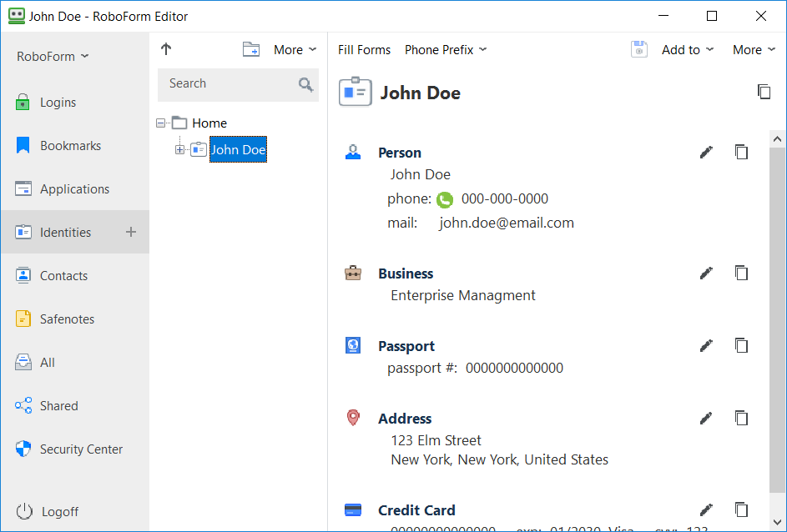Click the RoboForm app icon in title bar

click(16, 16)
